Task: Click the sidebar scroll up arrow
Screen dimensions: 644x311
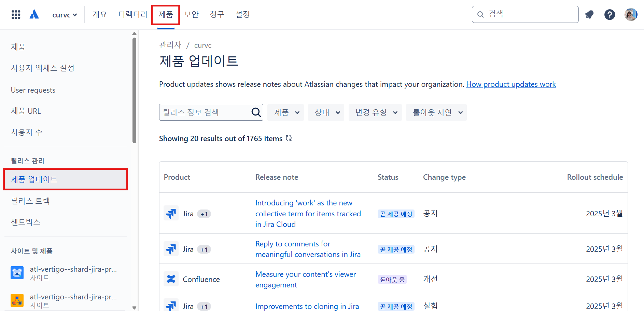Action: 134,33
